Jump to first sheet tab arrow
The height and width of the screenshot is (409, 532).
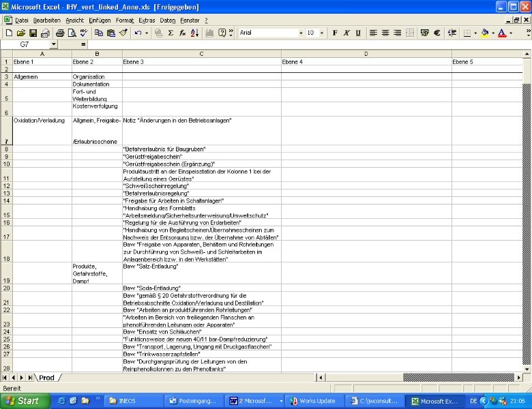click(4, 378)
